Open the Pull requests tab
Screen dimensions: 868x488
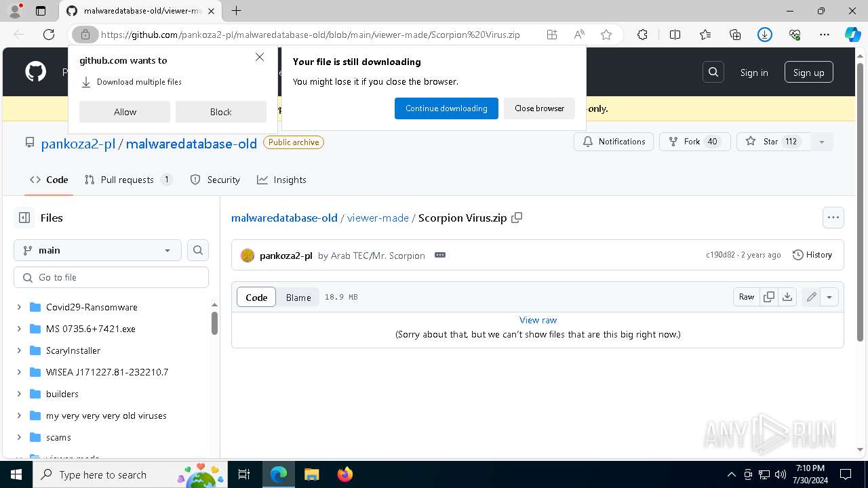(128, 180)
